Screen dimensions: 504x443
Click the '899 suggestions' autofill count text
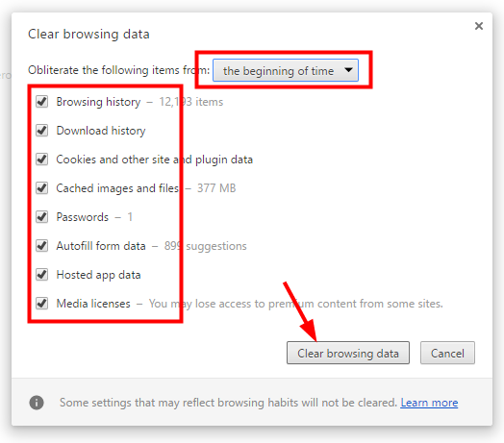206,246
